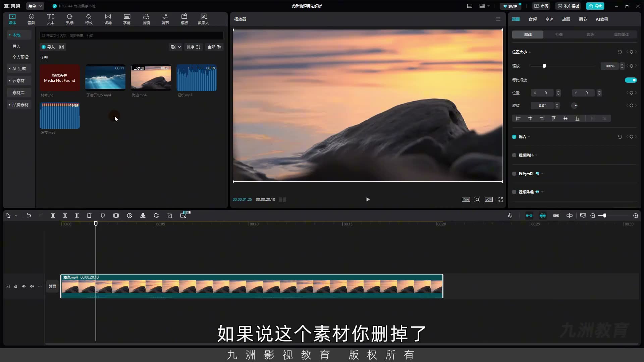
Task: Click the reverse playback icon
Action: (129, 216)
